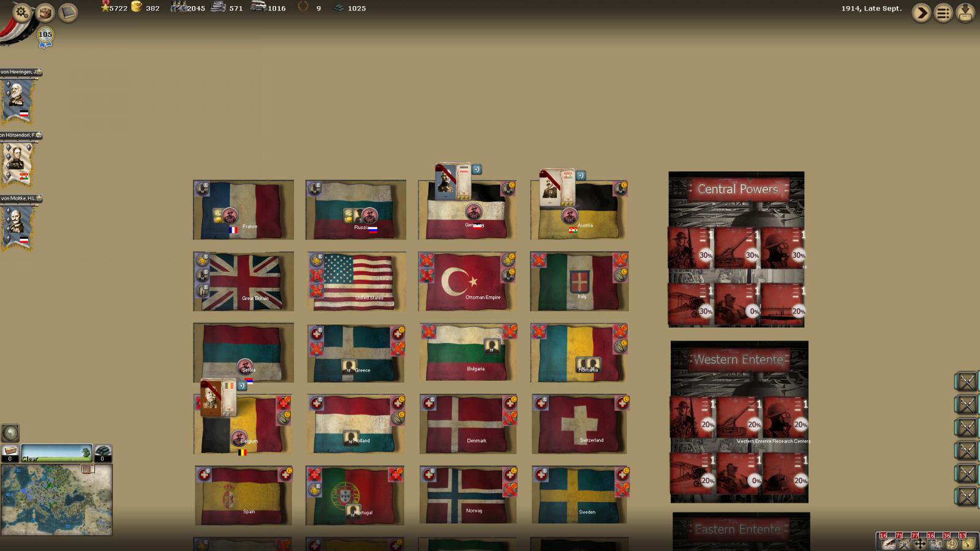Open the list menu icon
Image resolution: width=980 pixels, height=551 pixels.
(x=943, y=13)
